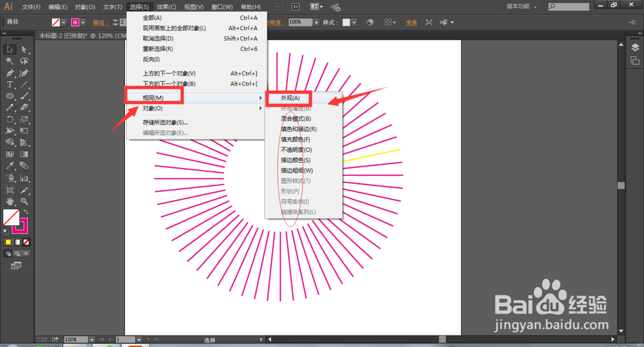Viewport: 644px width, 347px height.
Task: Open the graphic style dropdown
Action: [354, 23]
